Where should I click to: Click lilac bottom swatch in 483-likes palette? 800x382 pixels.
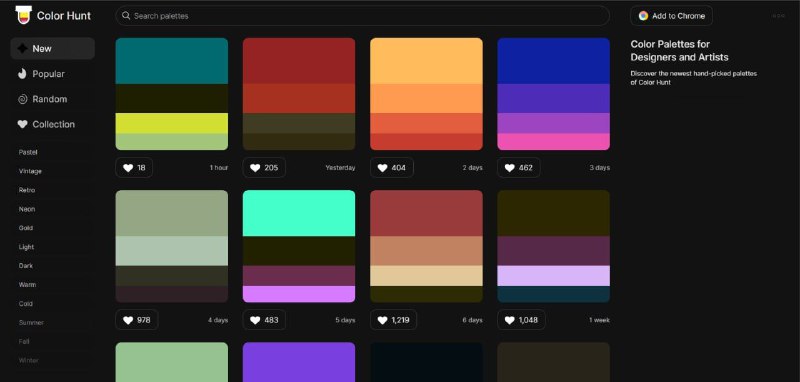299,294
